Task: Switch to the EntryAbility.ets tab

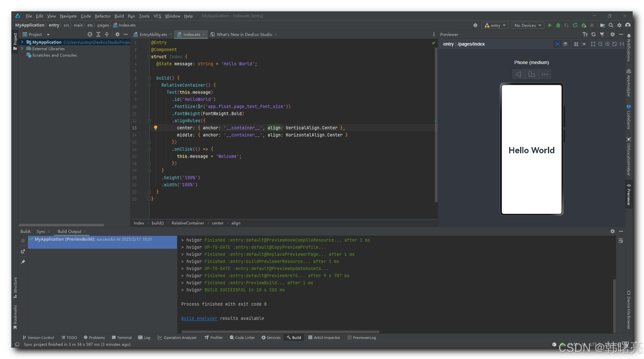Action: tap(153, 34)
